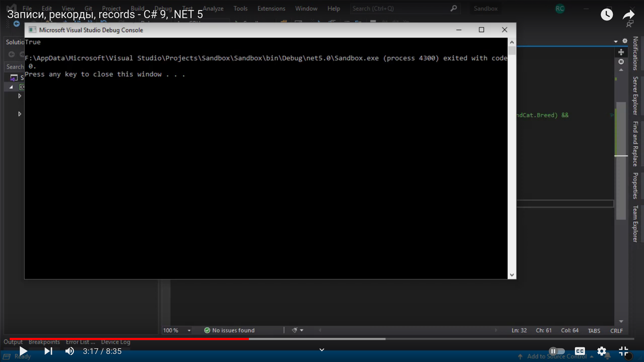Image resolution: width=644 pixels, height=362 pixels.
Task: Open the Extensions menu
Action: tap(271, 8)
